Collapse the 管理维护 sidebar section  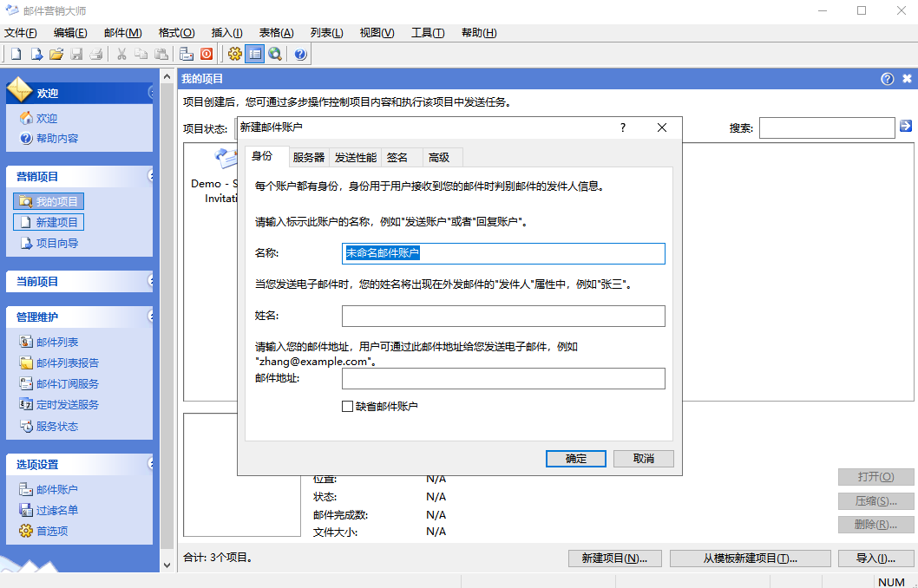coord(150,317)
